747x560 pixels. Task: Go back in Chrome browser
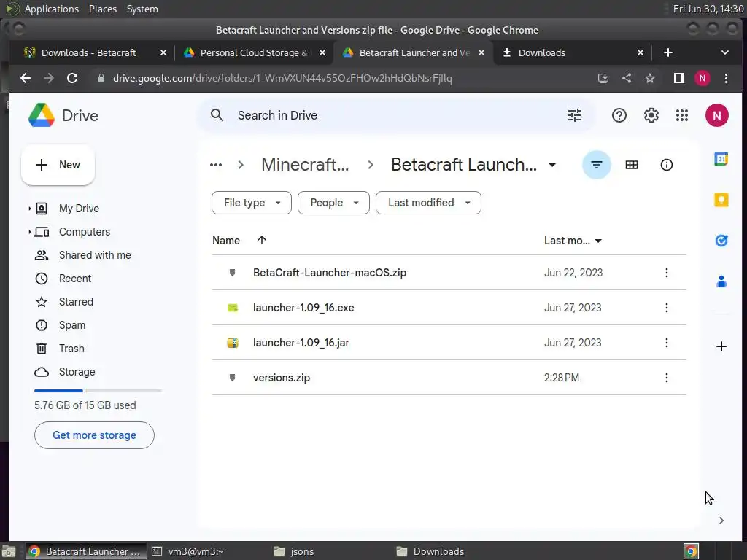tap(26, 78)
